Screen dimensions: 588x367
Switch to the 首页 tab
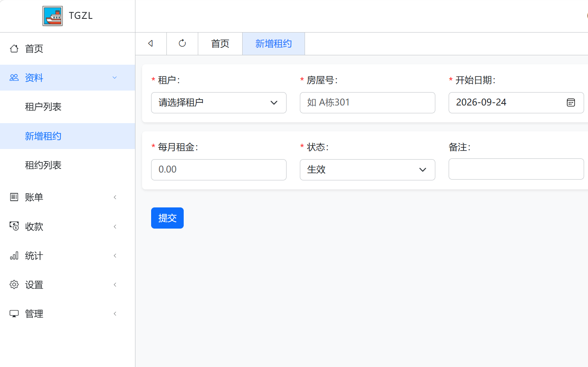220,44
